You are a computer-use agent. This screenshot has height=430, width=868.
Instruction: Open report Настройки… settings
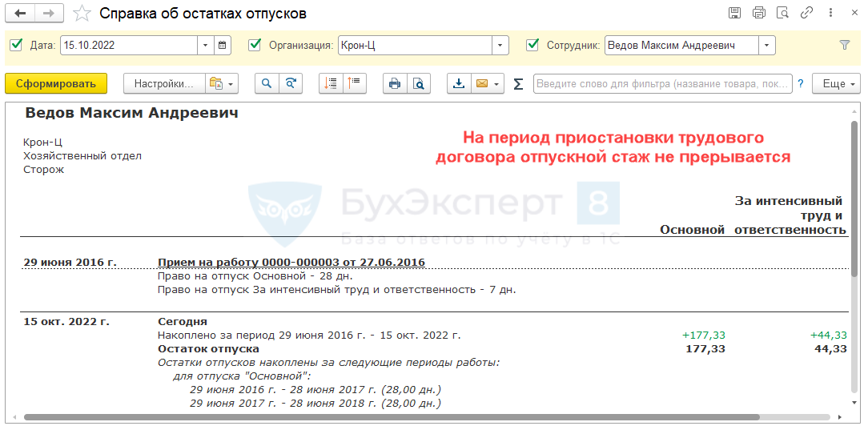(x=163, y=84)
